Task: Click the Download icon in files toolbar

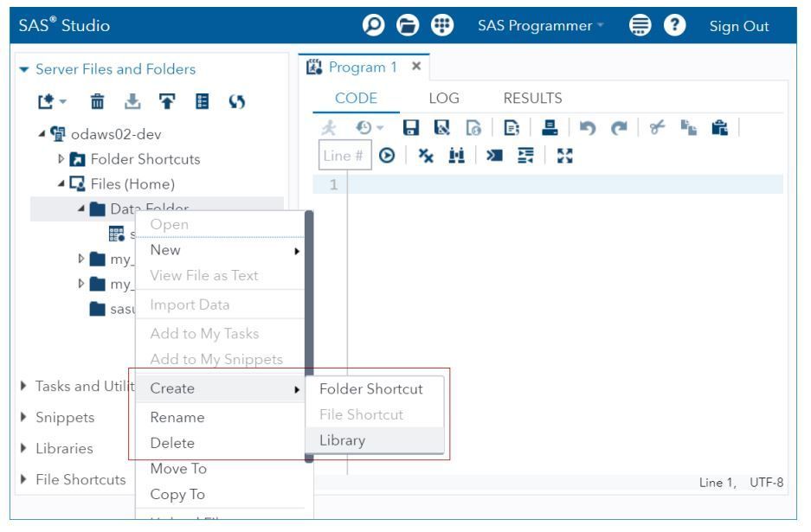Action: 132,101
